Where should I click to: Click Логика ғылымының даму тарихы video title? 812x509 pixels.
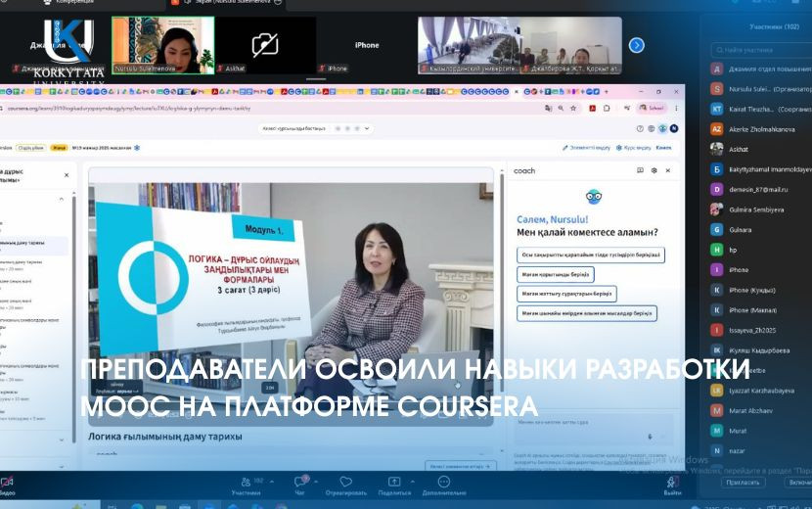click(x=165, y=437)
